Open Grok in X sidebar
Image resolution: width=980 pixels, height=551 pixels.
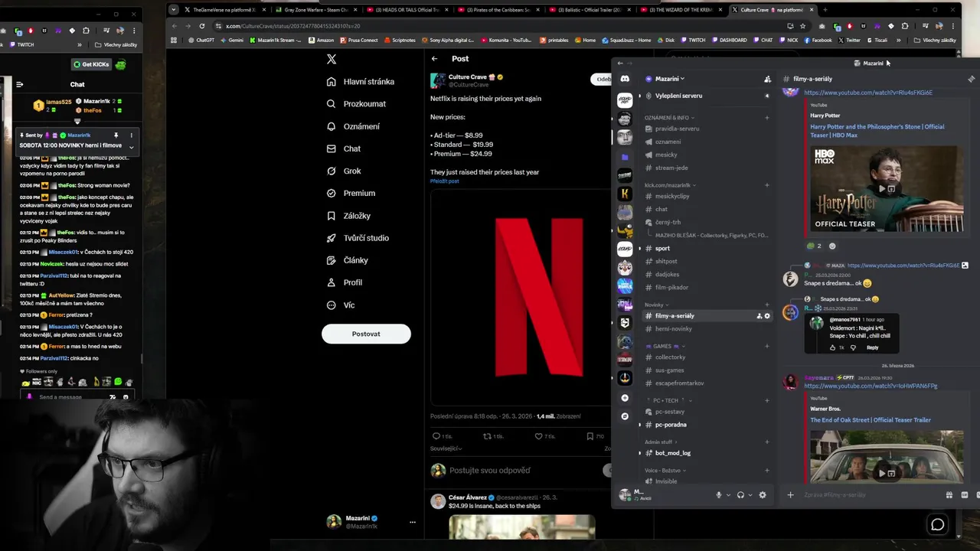point(344,171)
